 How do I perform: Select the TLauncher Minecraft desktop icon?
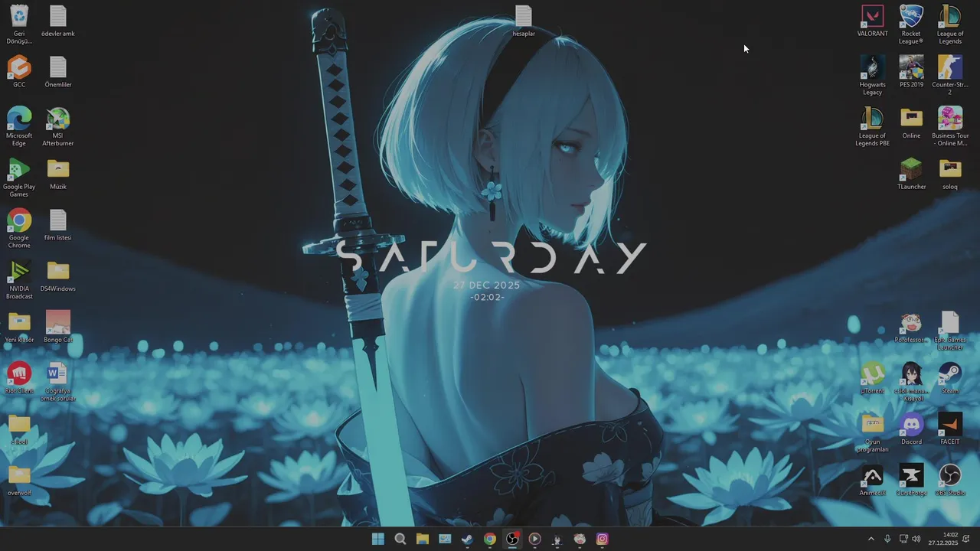click(x=911, y=174)
